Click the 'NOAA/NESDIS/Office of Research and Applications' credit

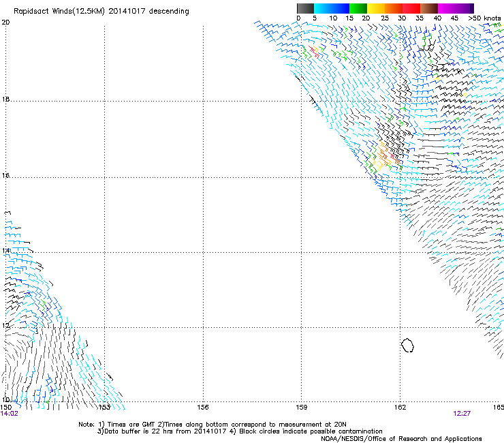click(401, 439)
